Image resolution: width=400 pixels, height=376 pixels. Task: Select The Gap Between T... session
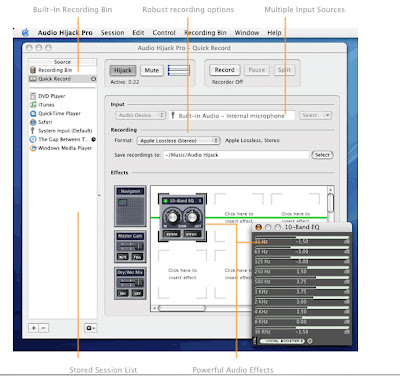62,139
